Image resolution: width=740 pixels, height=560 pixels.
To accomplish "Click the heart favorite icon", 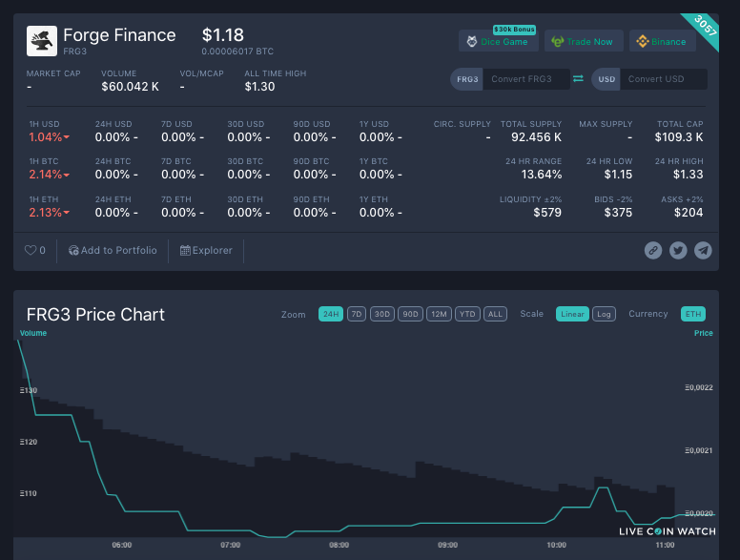I will coord(31,250).
